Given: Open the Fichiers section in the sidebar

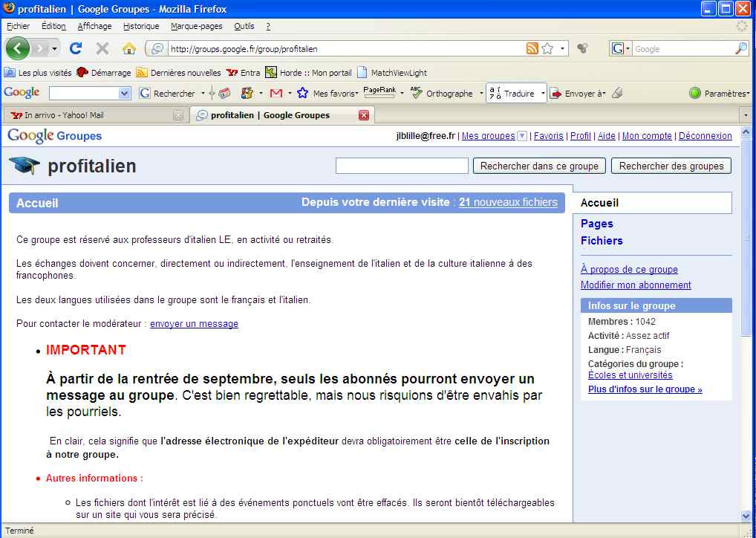Looking at the screenshot, I should [602, 240].
